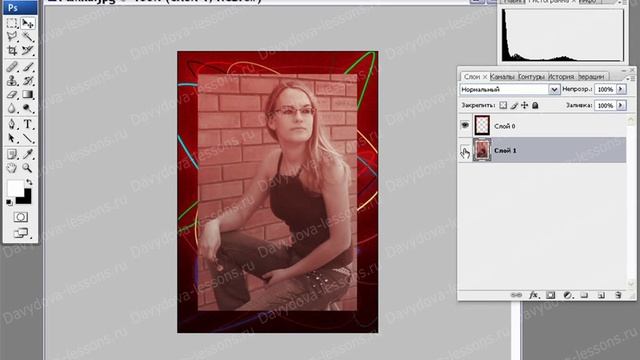Create a new layer
640x360 pixels.
click(x=601, y=295)
